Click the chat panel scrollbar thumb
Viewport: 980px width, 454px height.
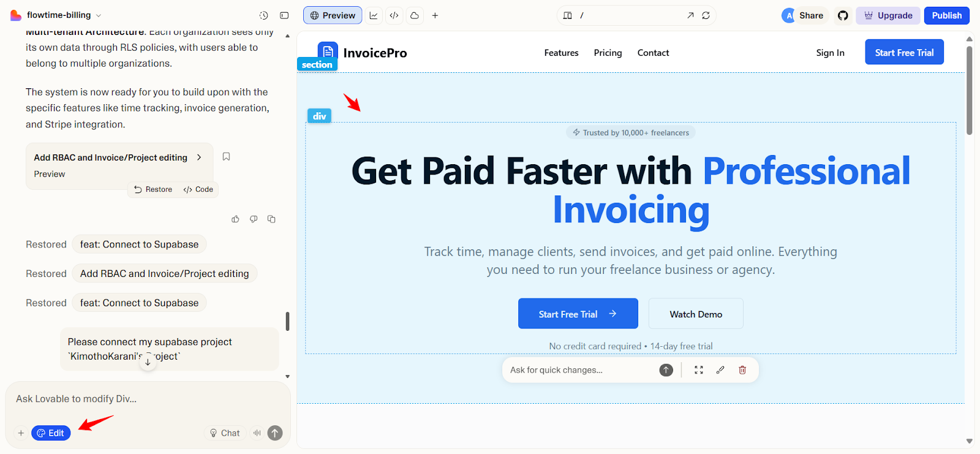(x=287, y=321)
